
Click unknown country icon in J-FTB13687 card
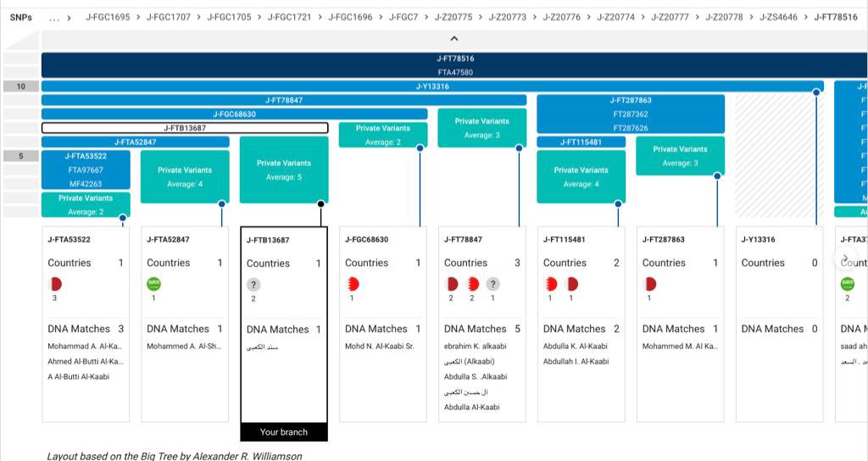[253, 285]
